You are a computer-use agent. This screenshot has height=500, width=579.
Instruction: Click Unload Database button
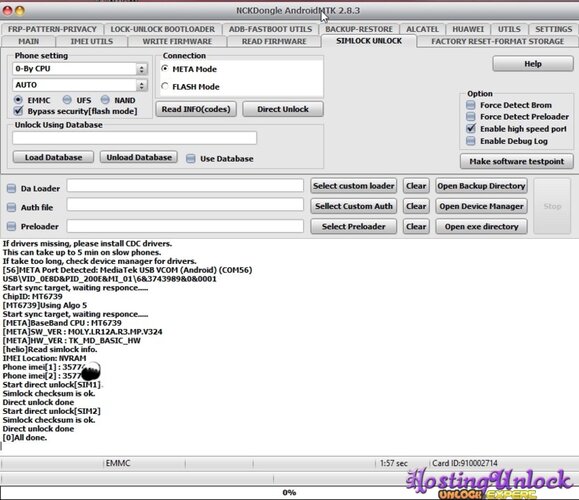click(139, 157)
